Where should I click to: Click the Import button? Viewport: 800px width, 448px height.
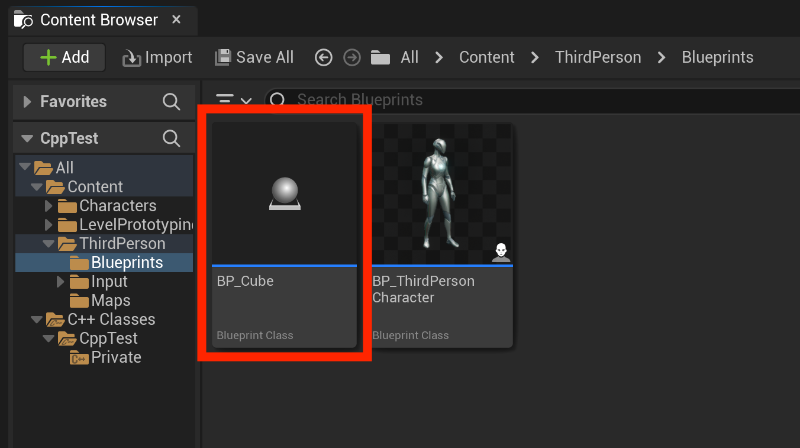[157, 57]
